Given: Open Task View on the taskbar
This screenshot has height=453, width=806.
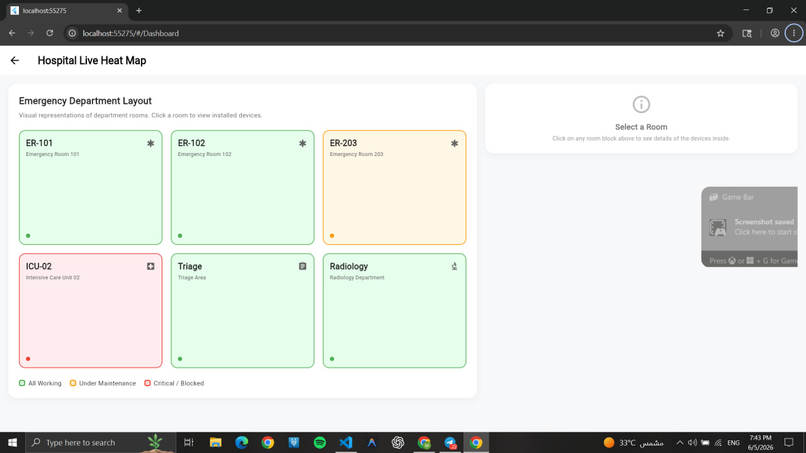Looking at the screenshot, I should coord(189,443).
